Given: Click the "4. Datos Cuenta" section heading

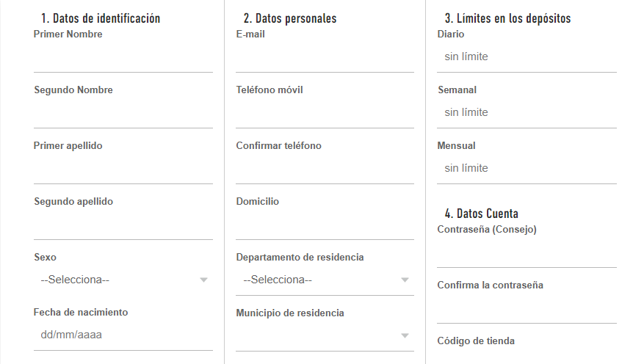Looking at the screenshot, I should pos(481,214).
